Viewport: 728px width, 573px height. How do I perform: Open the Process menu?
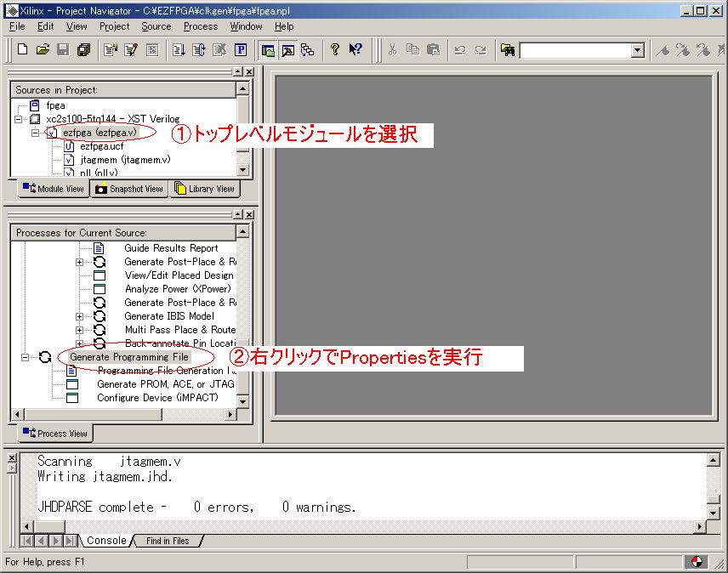(201, 26)
